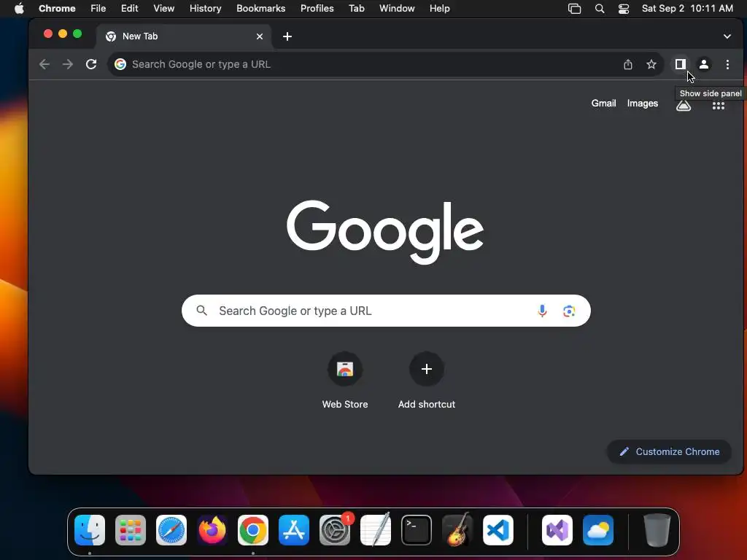The height and width of the screenshot is (560, 747).
Task: Open Spotlight search in menu bar
Action: [x=600, y=9]
